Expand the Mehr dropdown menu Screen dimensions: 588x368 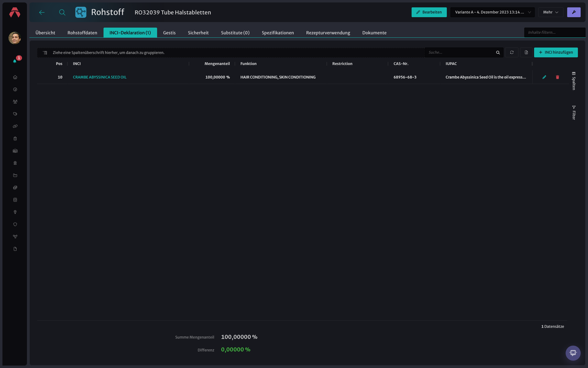(551, 12)
